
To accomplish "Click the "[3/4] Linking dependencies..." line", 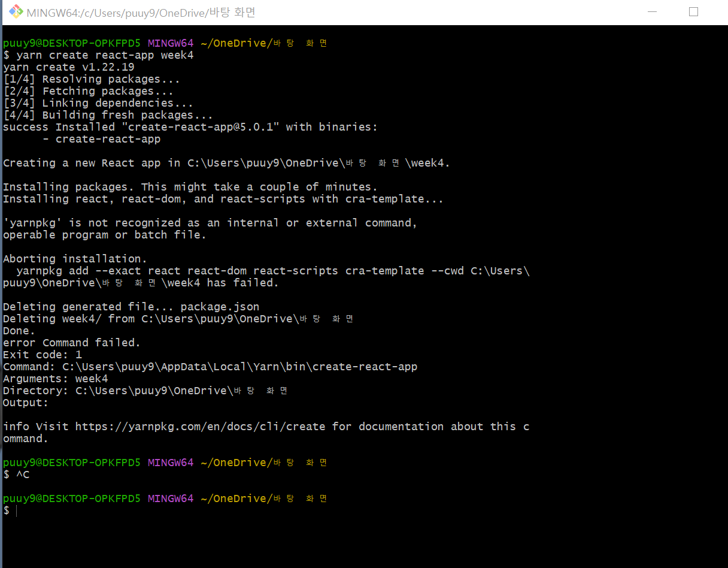I will pos(98,103).
